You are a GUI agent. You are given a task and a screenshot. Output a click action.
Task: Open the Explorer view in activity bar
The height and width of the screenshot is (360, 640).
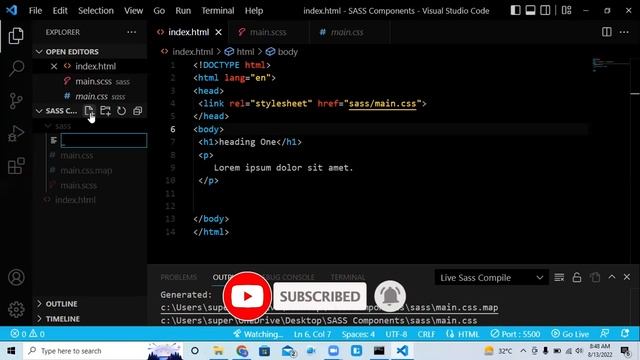16,36
